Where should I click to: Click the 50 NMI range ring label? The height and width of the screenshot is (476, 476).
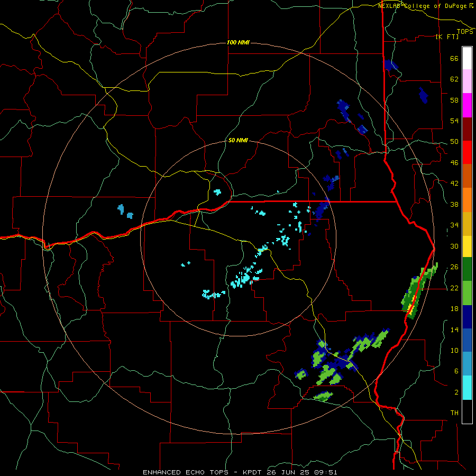(238, 141)
